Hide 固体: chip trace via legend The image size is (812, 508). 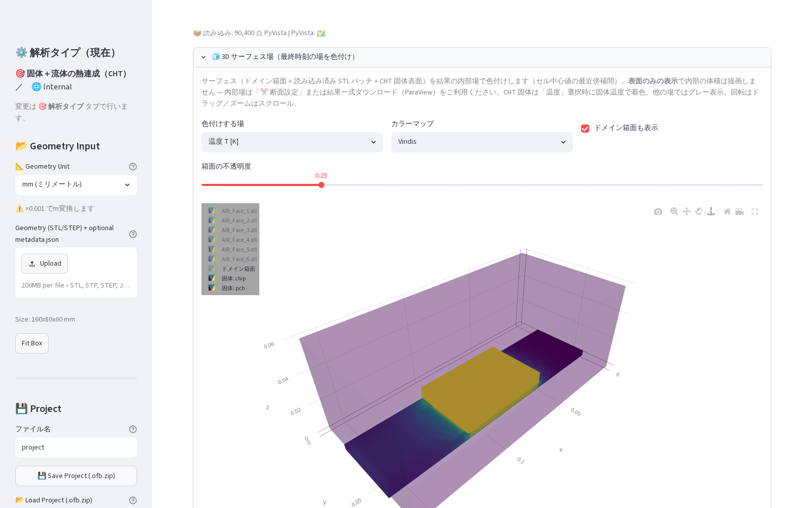[x=232, y=278]
